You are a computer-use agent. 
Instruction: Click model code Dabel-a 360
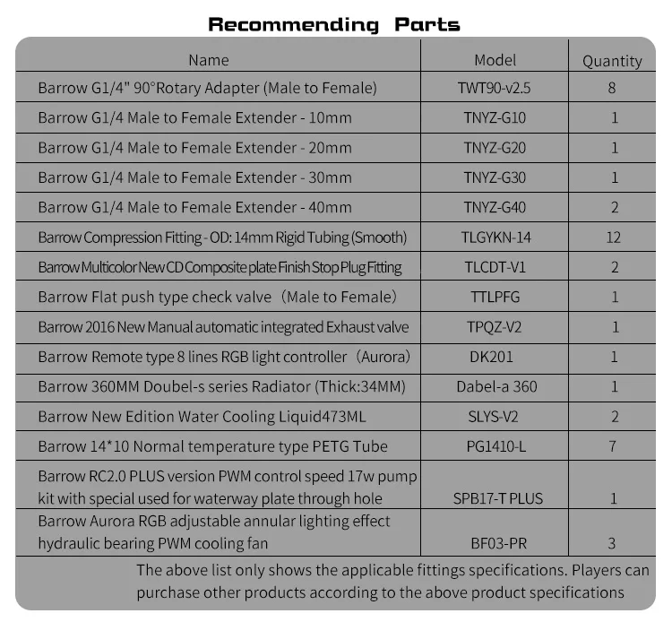tap(496, 386)
